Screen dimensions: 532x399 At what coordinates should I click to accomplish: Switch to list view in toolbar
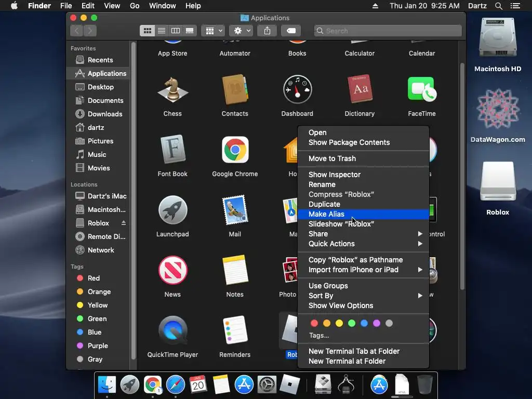click(162, 31)
